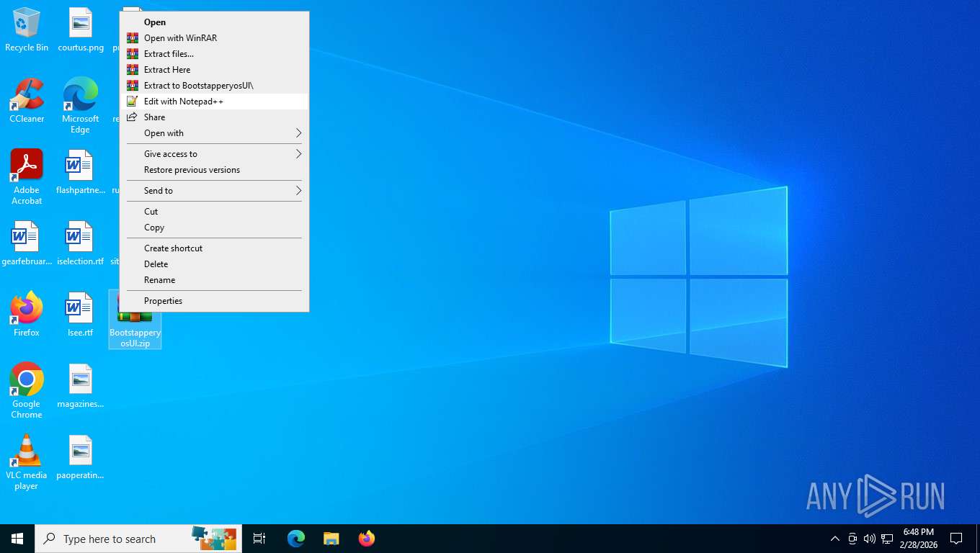The image size is (980, 553).
Task: Select Rename from the context menu
Action: click(214, 280)
